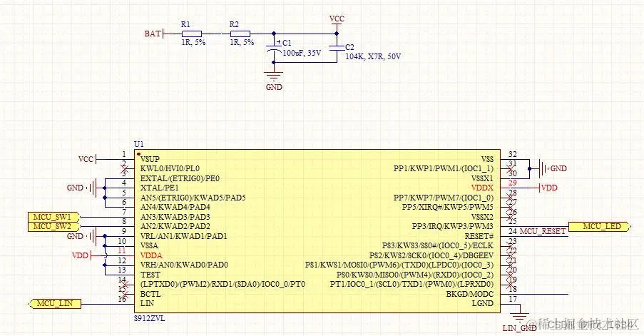Select the R2 resistor symbol

(x=240, y=34)
